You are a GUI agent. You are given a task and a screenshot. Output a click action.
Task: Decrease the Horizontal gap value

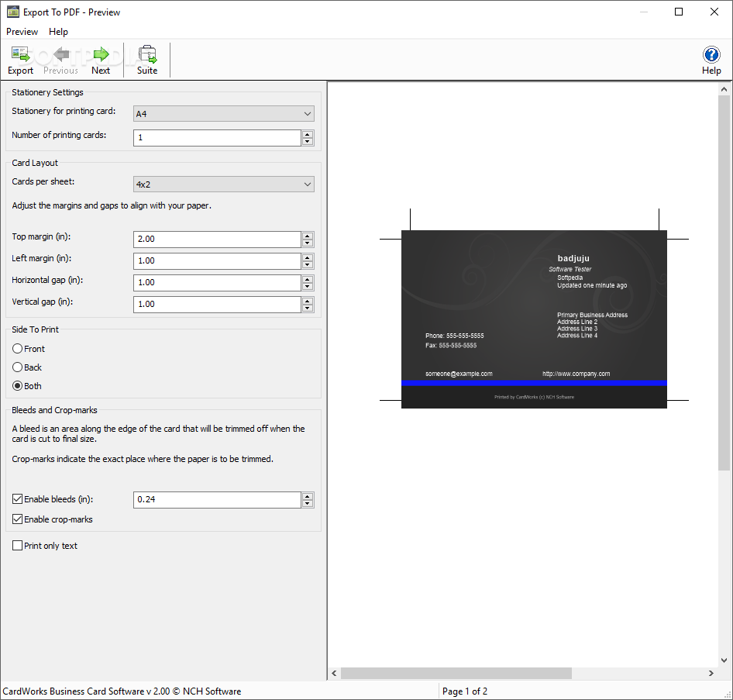[x=307, y=286]
